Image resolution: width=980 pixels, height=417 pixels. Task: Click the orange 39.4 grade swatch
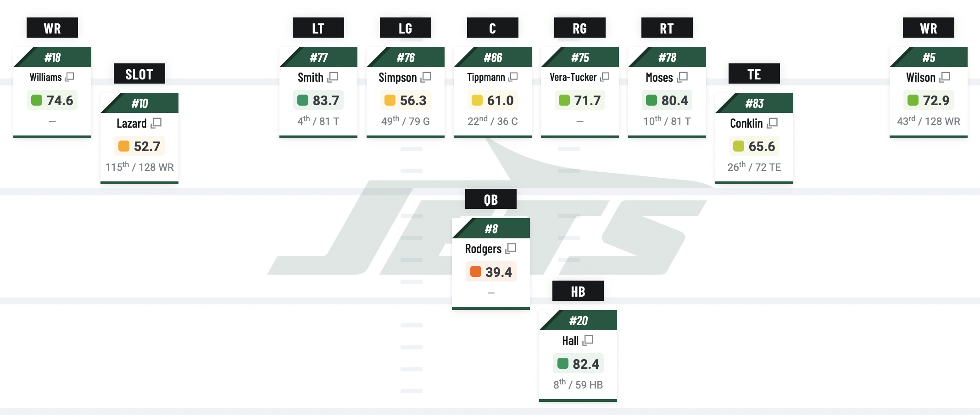point(476,272)
